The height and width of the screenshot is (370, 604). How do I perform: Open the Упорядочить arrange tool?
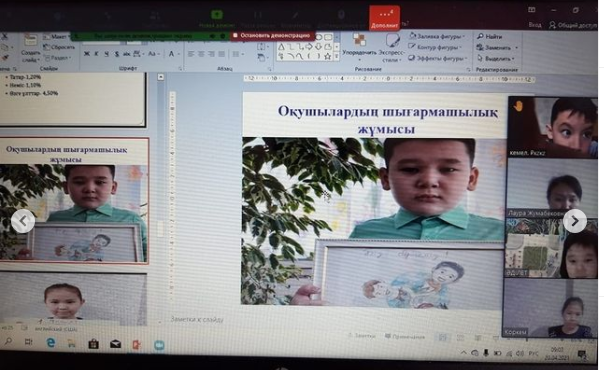click(x=359, y=46)
